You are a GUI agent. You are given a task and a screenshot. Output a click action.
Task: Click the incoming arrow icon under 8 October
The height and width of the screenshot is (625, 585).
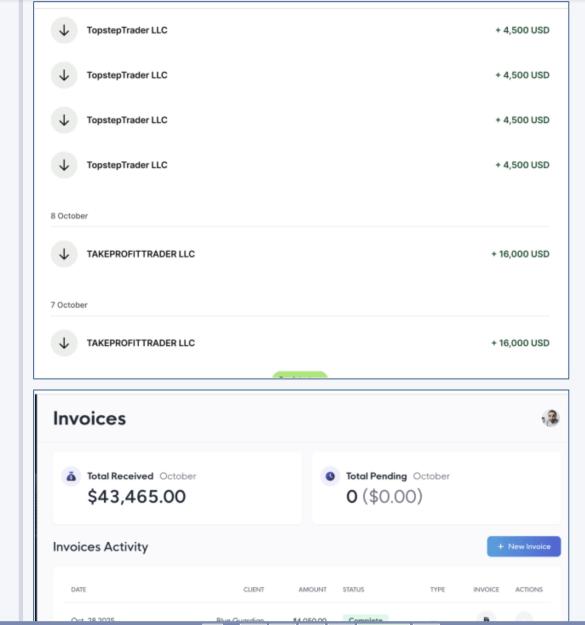coord(64,254)
